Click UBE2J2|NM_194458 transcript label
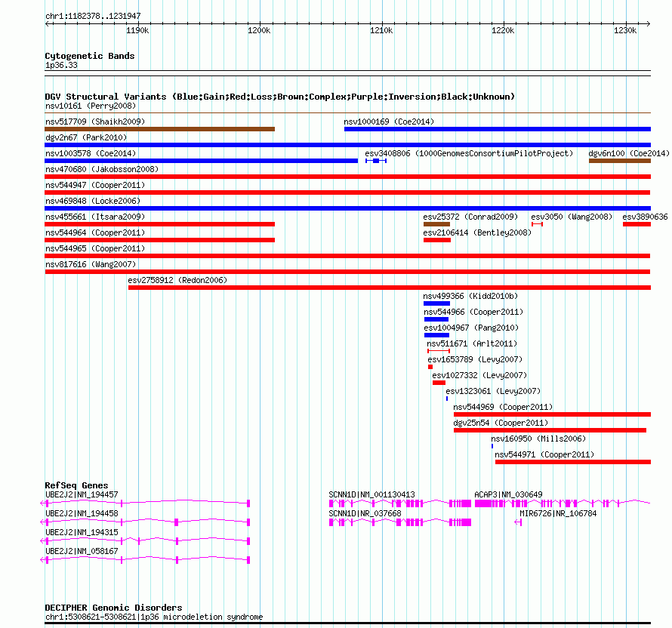 pyautogui.click(x=82, y=513)
